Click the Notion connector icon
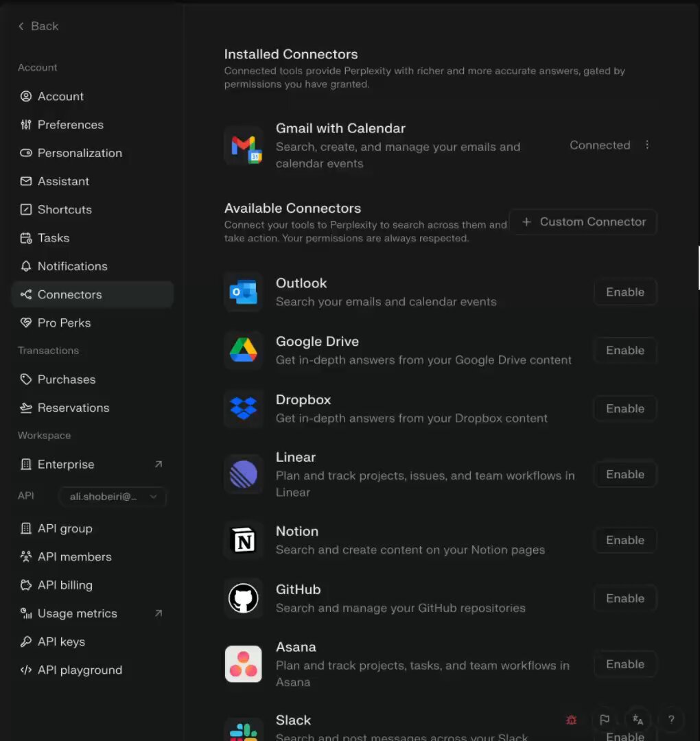The height and width of the screenshot is (741, 700). [x=244, y=540]
